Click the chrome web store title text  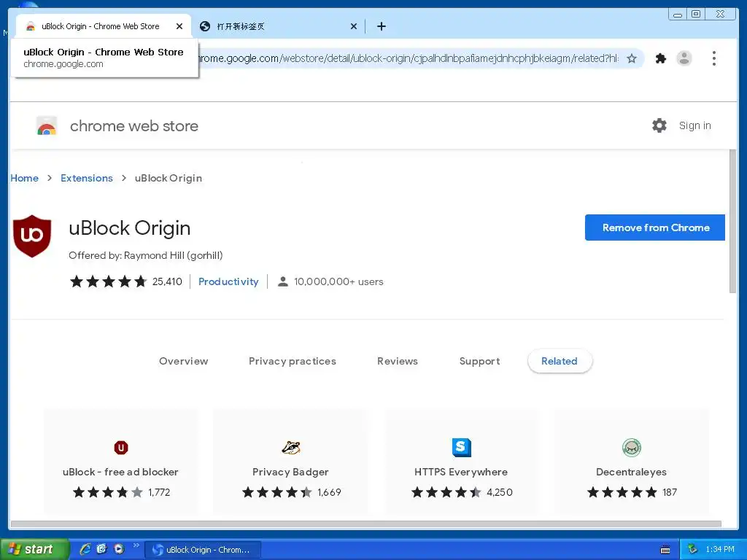pos(134,125)
